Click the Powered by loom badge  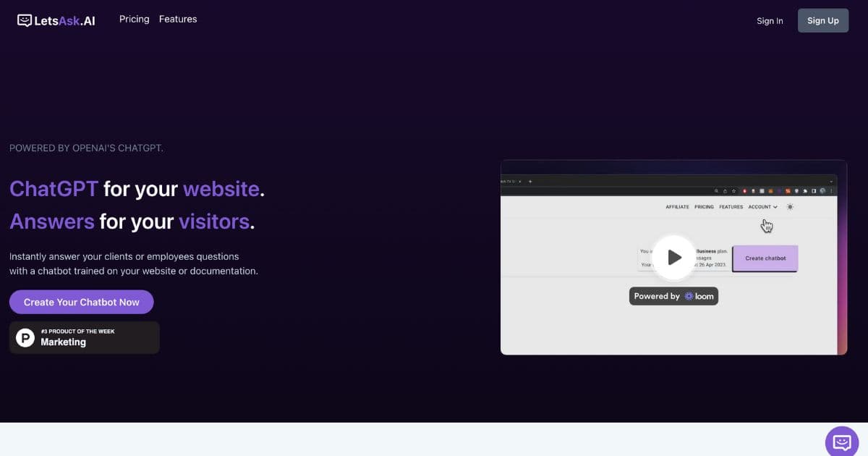coord(673,296)
